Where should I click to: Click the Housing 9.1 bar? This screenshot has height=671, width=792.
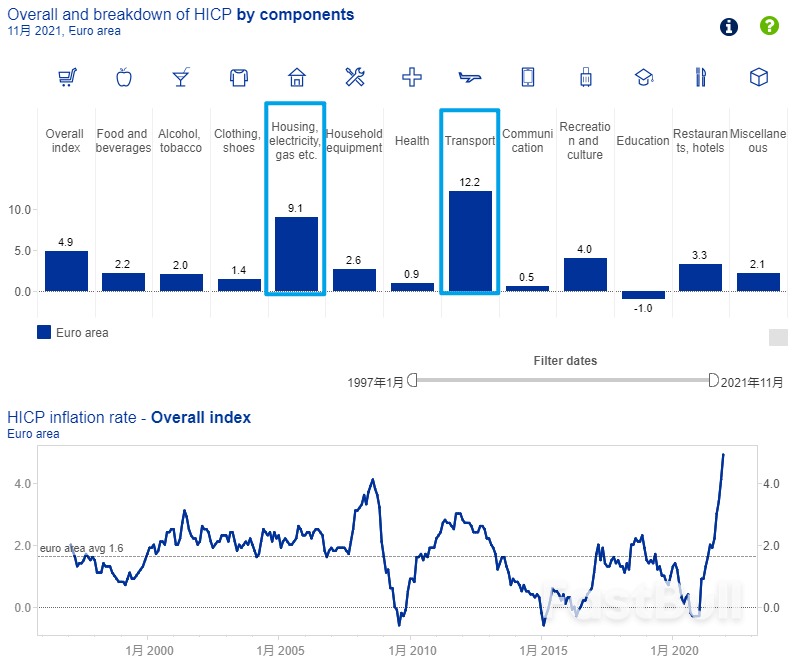point(296,254)
